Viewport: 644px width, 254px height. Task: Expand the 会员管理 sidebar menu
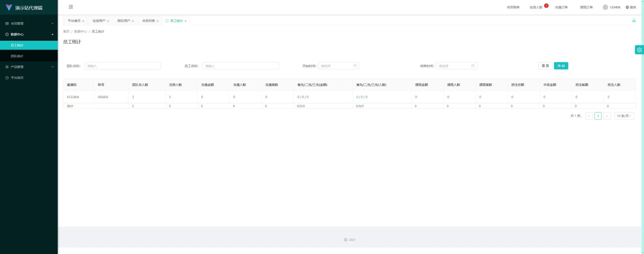click(29, 23)
